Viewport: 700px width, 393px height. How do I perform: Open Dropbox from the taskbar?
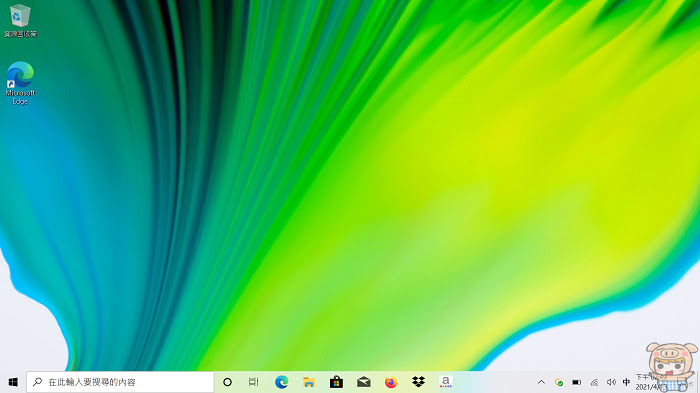click(418, 382)
